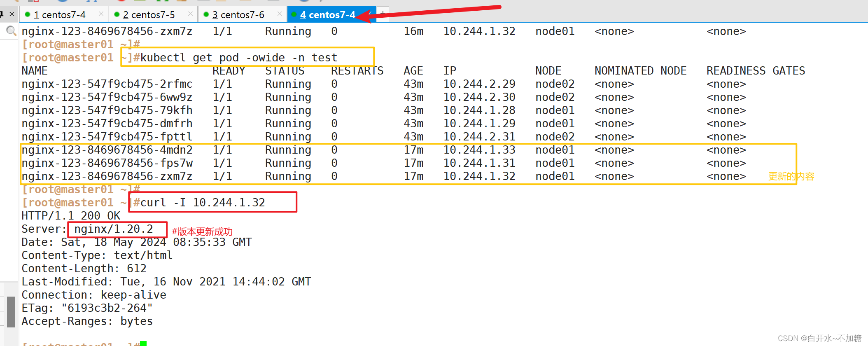Click 'Connection: keep-alive' line
This screenshot has width=868, height=346.
(x=94, y=295)
